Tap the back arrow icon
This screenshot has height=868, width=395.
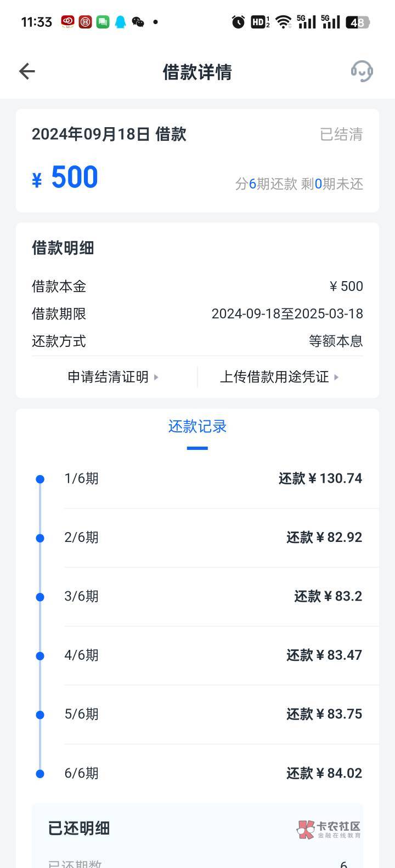(27, 71)
